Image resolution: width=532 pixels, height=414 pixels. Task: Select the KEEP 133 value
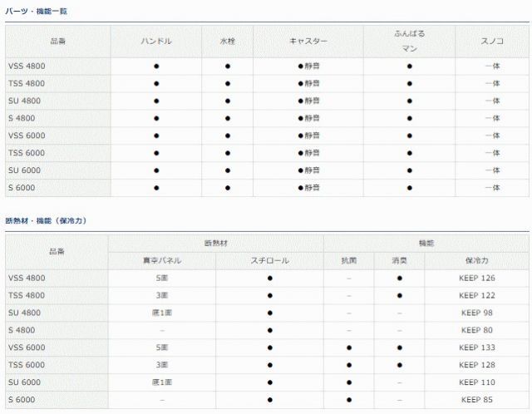pyautogui.click(x=476, y=347)
